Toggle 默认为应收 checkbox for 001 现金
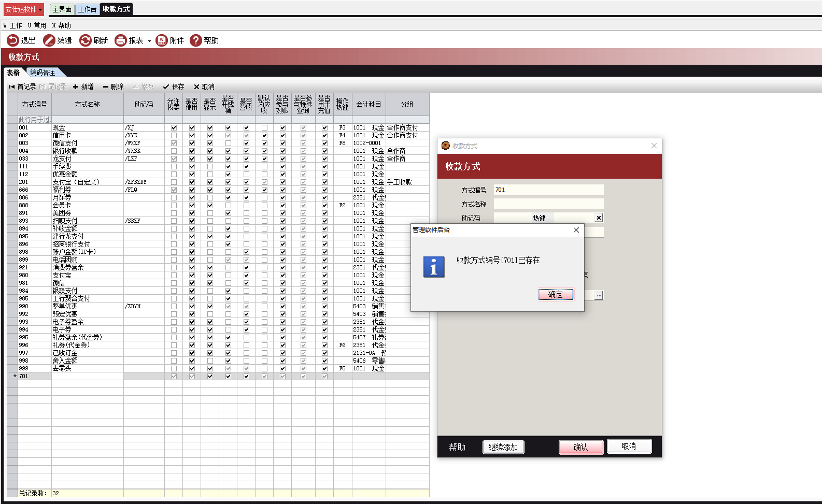 tap(264, 127)
